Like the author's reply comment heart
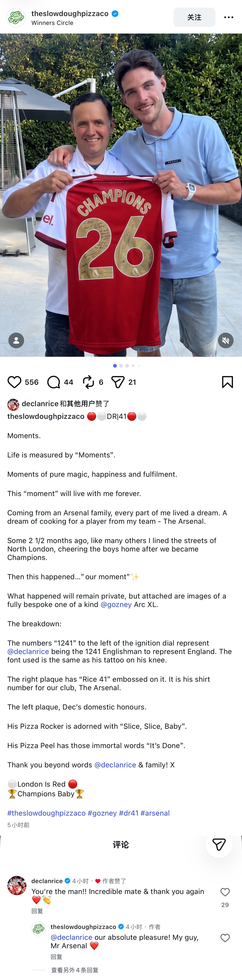 pyautogui.click(x=225, y=938)
